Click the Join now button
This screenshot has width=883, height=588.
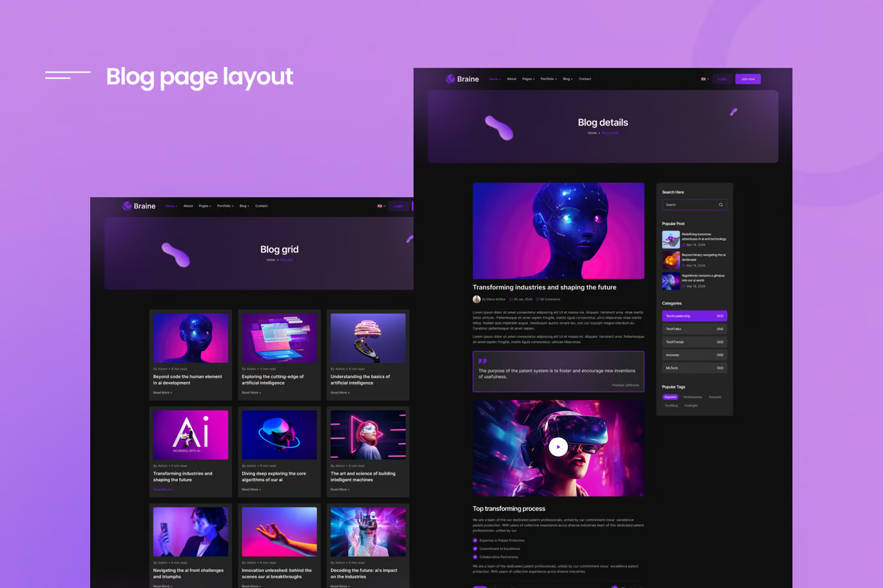click(x=748, y=79)
